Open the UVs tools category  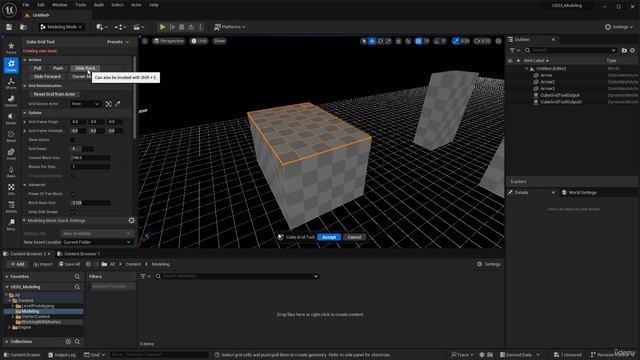point(11,189)
